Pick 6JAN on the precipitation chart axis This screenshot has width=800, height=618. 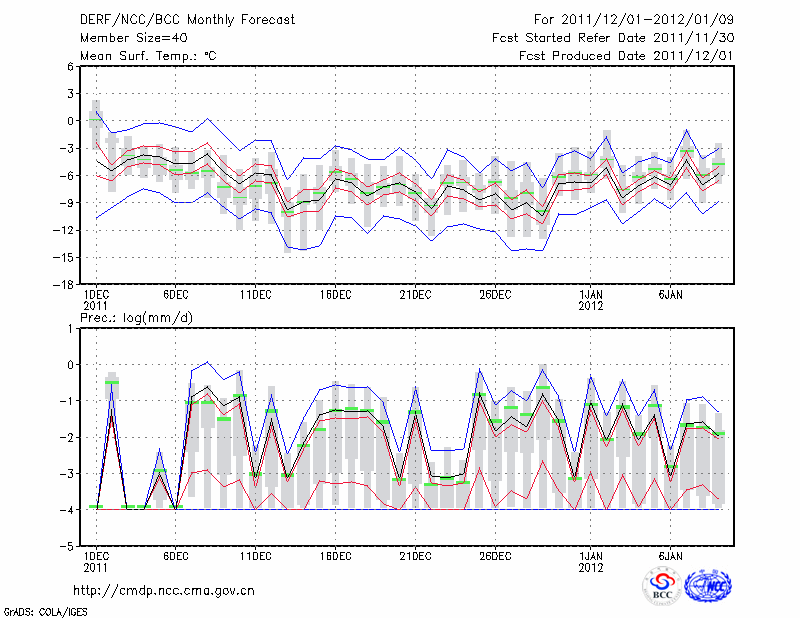coord(671,555)
